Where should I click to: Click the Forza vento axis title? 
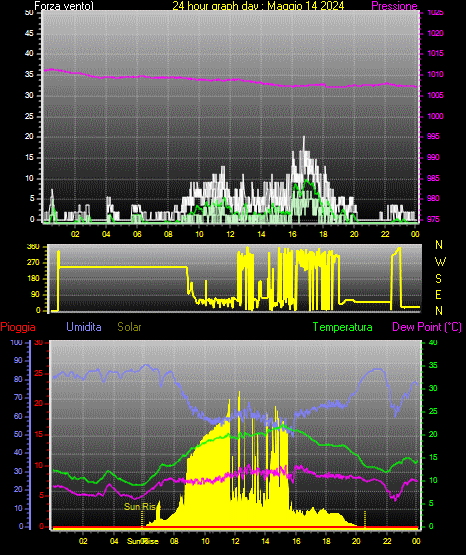coord(64,6)
